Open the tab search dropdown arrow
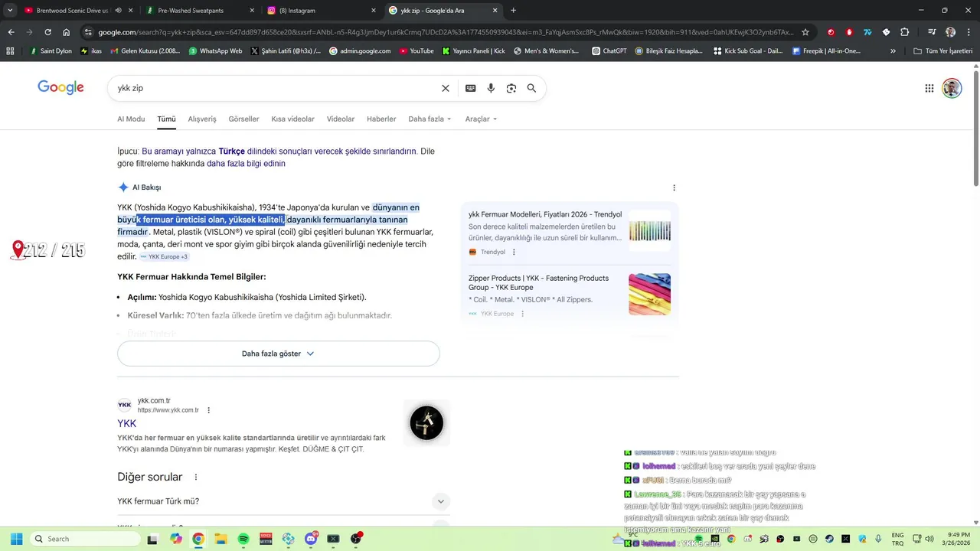Viewport: 980px width, 551px height. click(x=10, y=11)
